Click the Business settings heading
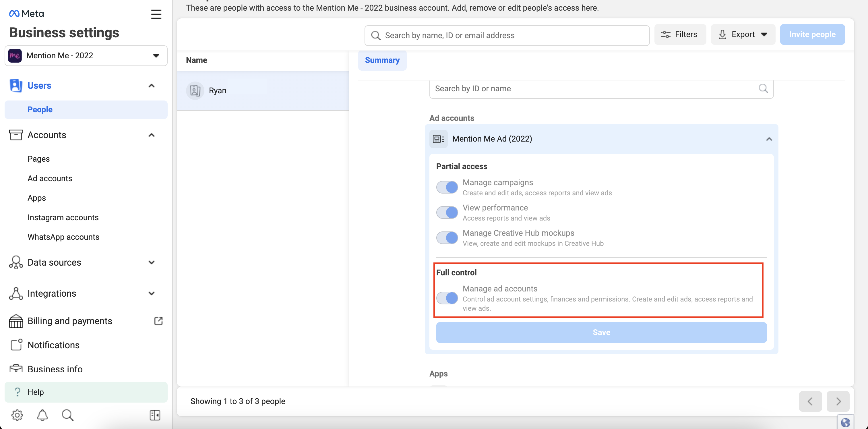This screenshot has width=868, height=429. pyautogui.click(x=64, y=33)
